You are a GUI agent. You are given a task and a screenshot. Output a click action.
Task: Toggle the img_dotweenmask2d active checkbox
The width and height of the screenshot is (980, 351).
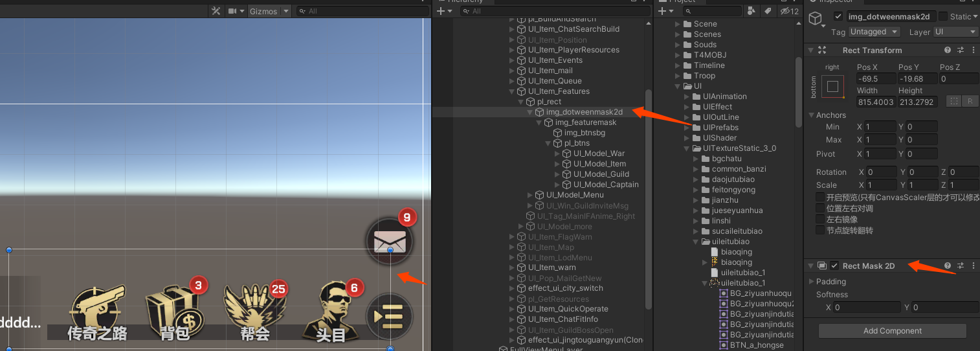pyautogui.click(x=839, y=16)
